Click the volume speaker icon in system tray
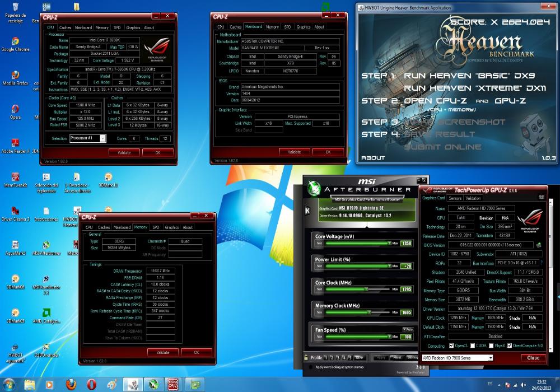Image resolution: width=560 pixels, height=392 pixels. click(523, 385)
